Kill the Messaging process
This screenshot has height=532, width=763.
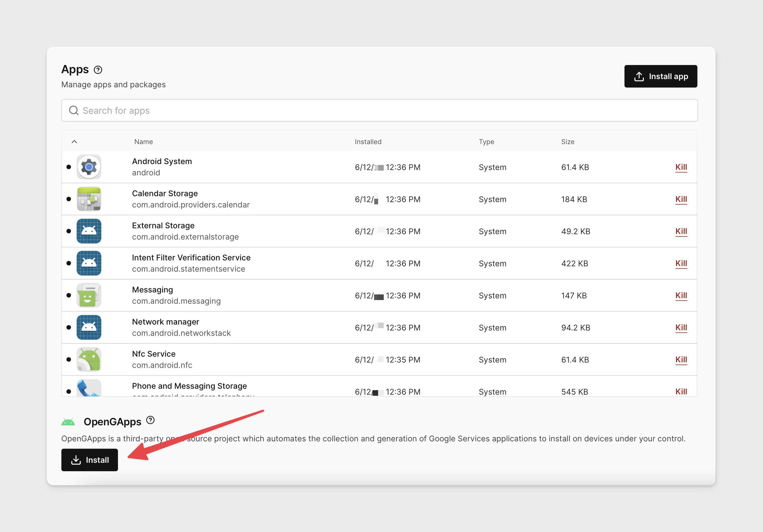681,295
